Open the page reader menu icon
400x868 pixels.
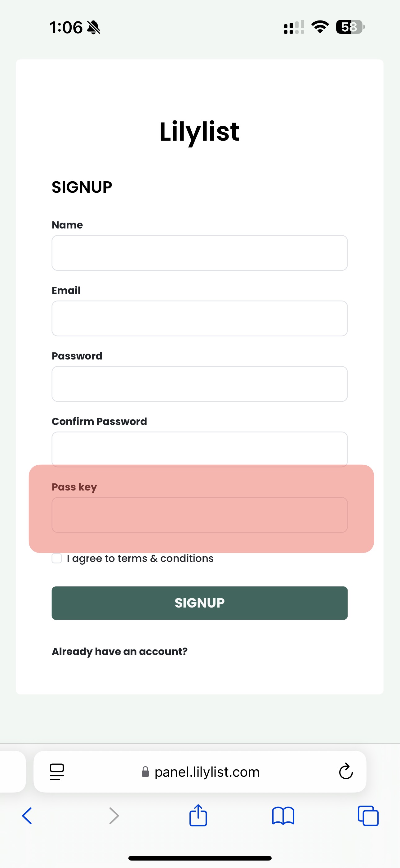coord(57,772)
